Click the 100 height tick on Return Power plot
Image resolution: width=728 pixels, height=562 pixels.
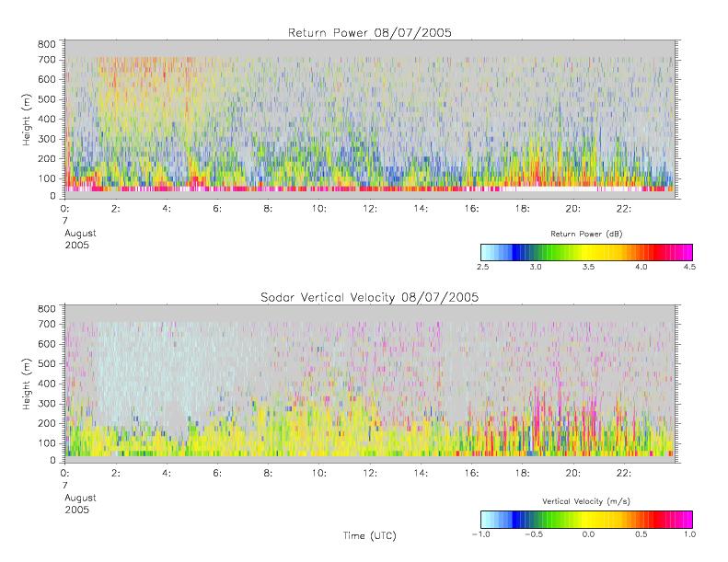coord(46,178)
